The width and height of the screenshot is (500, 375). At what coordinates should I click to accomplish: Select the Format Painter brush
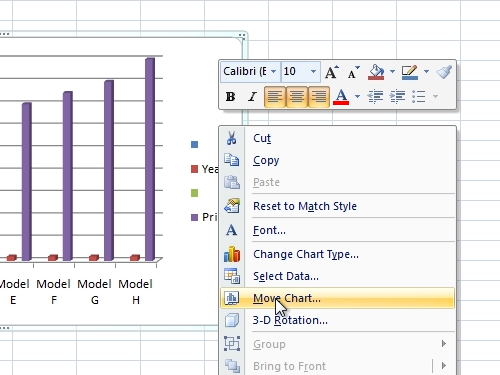444,72
